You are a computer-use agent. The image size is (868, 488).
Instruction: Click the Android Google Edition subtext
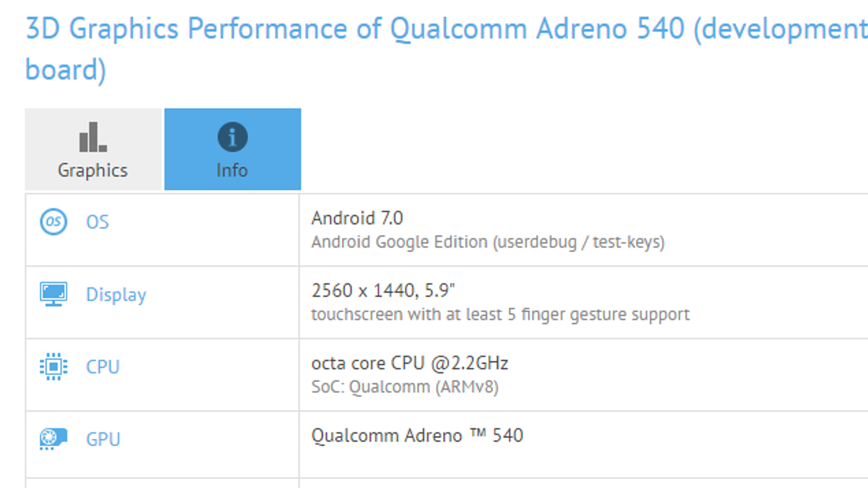(488, 242)
